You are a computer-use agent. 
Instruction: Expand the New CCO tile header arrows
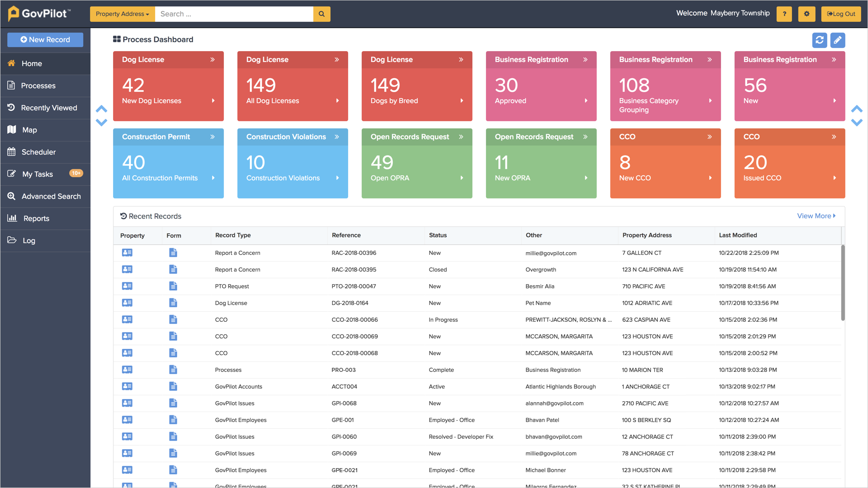[x=710, y=137]
